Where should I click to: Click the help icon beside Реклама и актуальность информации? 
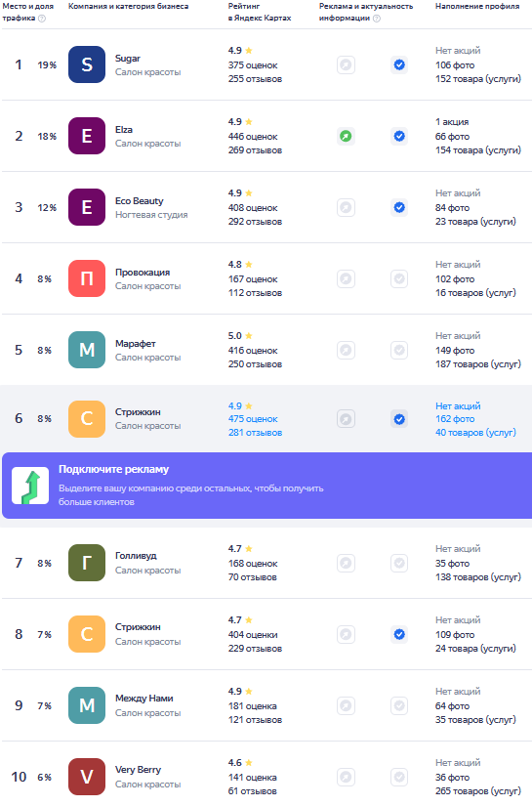click(x=377, y=18)
